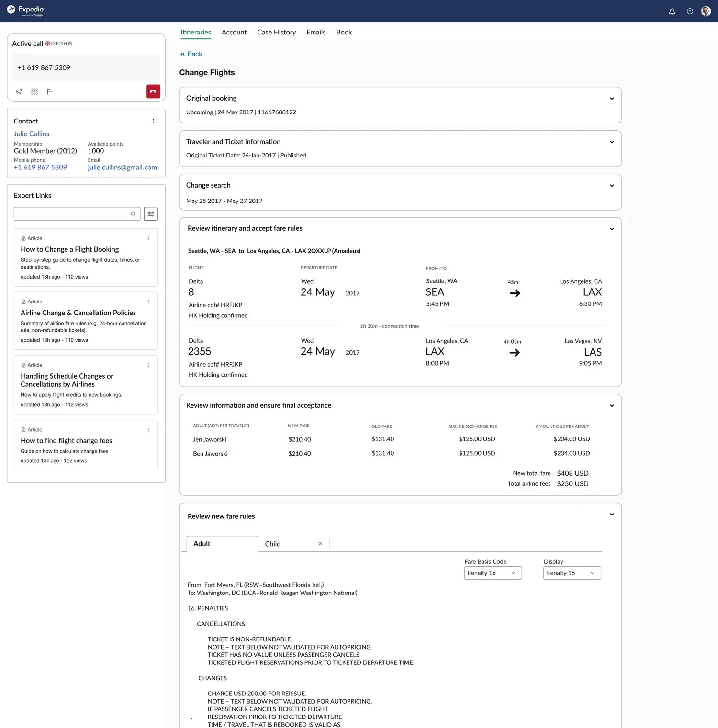Click the available points value 1000

coord(96,151)
